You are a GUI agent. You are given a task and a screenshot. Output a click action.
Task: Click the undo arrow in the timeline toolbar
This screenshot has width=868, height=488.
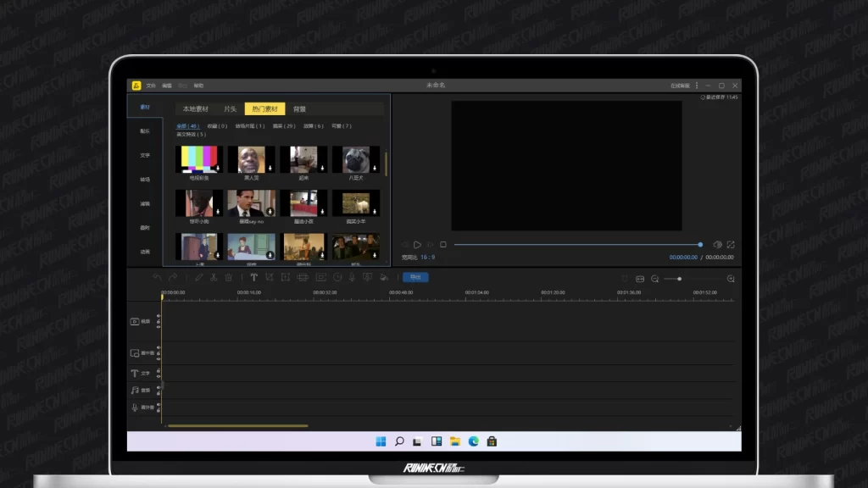coord(157,277)
